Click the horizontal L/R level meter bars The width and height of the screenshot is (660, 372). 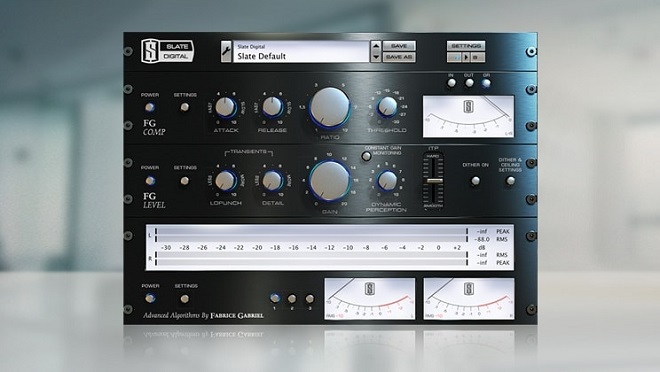tap(311, 247)
